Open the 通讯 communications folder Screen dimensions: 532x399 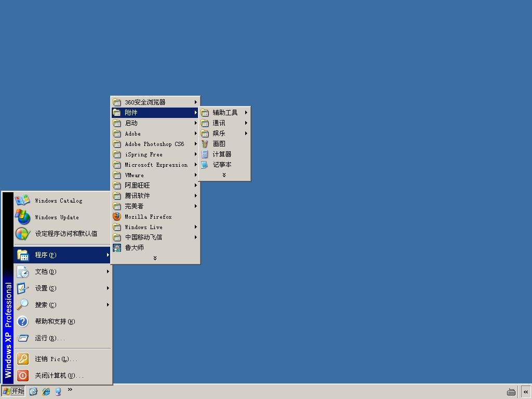pyautogui.click(x=224, y=123)
